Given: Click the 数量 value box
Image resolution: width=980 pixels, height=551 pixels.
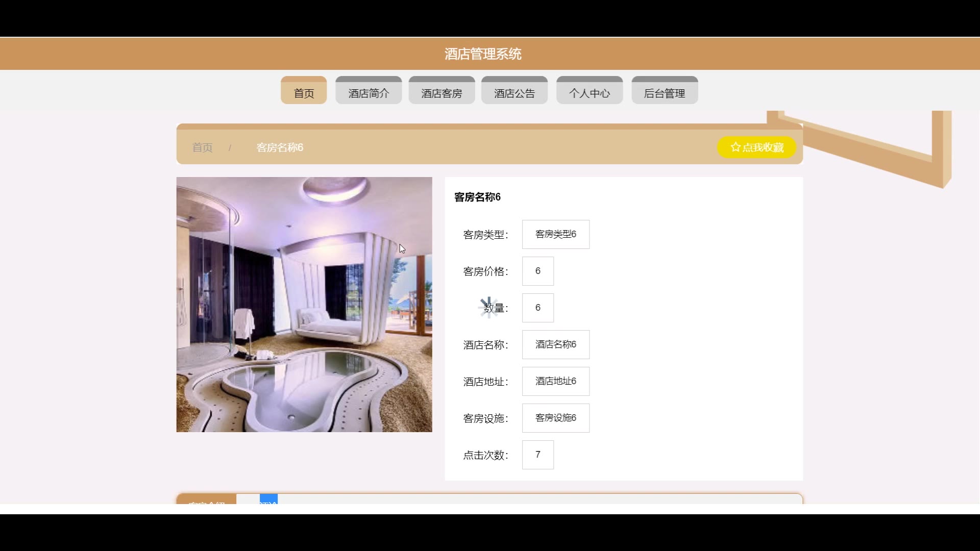Looking at the screenshot, I should coord(537,308).
